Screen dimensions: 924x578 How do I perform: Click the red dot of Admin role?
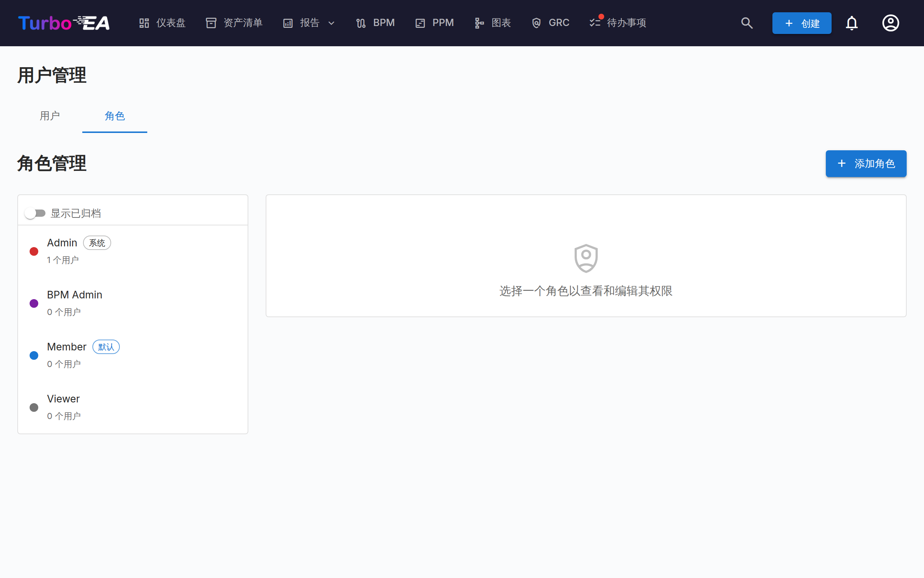point(34,251)
